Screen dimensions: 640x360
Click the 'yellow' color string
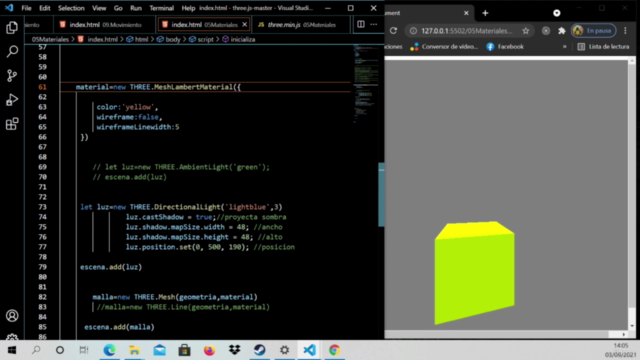[138, 107]
